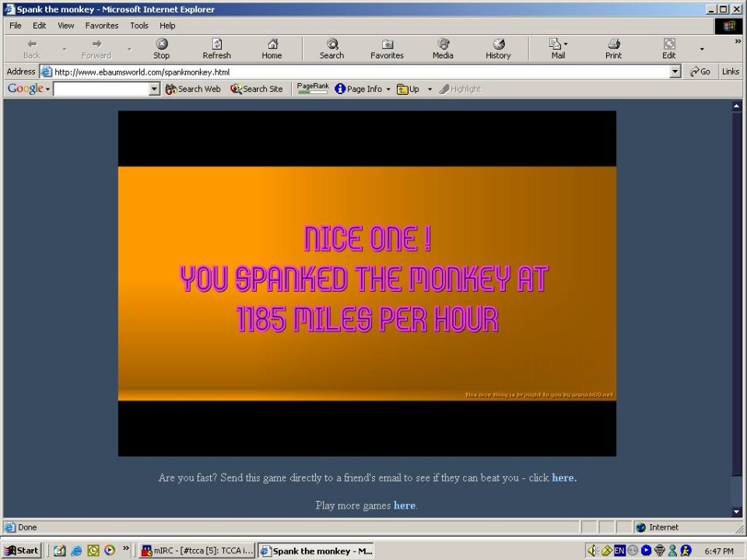This screenshot has width=747, height=560.
Task: Launch Internet Explorer from quick launch
Action: 76,551
